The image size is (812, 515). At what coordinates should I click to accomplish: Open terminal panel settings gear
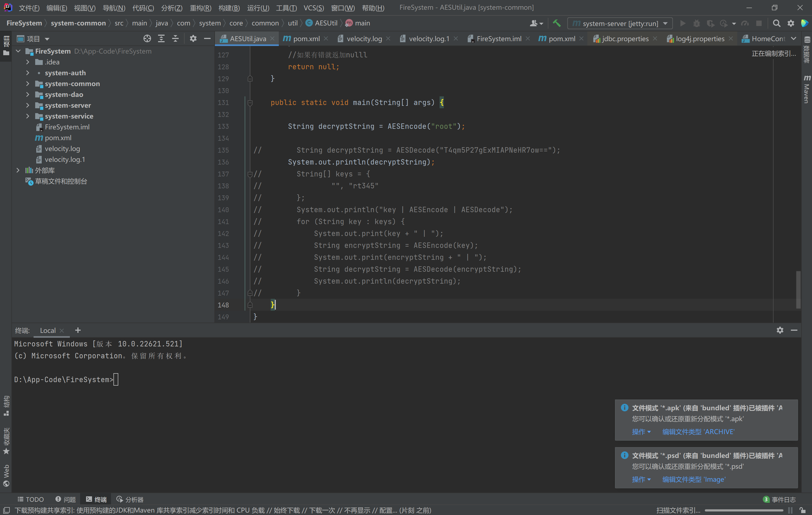tap(780, 330)
